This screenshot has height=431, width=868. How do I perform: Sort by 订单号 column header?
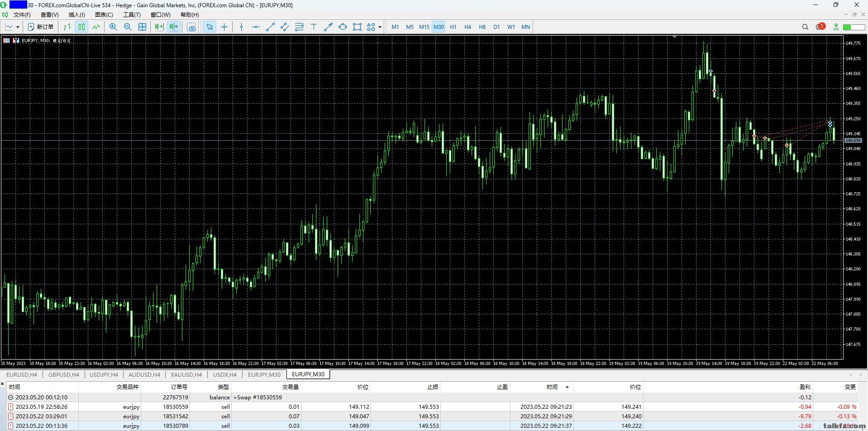(179, 387)
